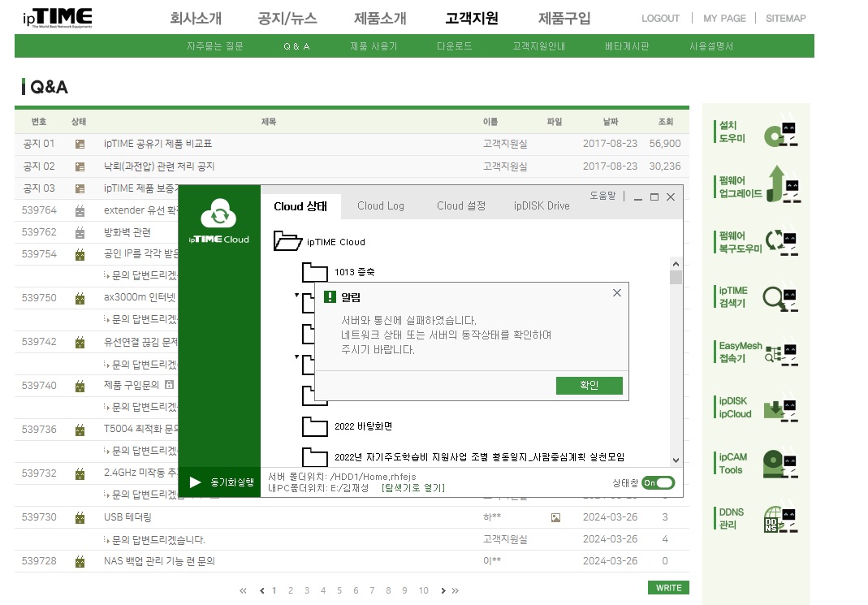Image resolution: width=868 pixels, height=605 pixels.
Task: Open the 펌웨어 복구도우미 sidebar icon
Action: 781,242
